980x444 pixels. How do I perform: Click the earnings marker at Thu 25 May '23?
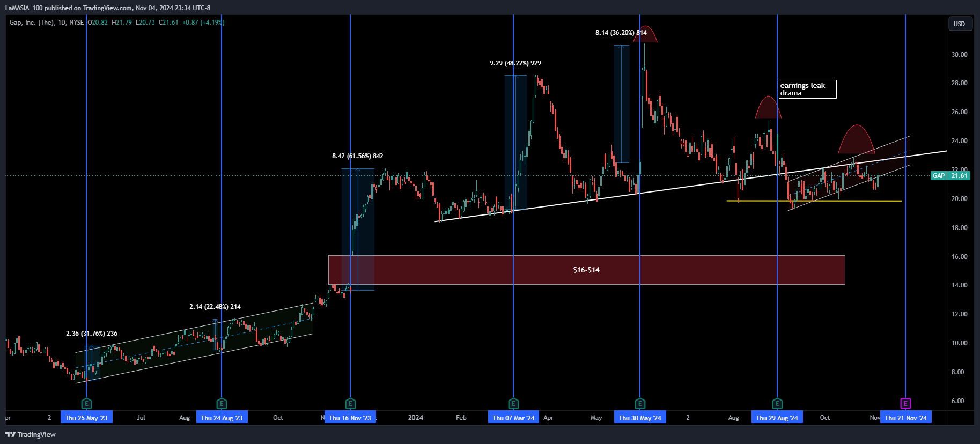click(x=86, y=403)
